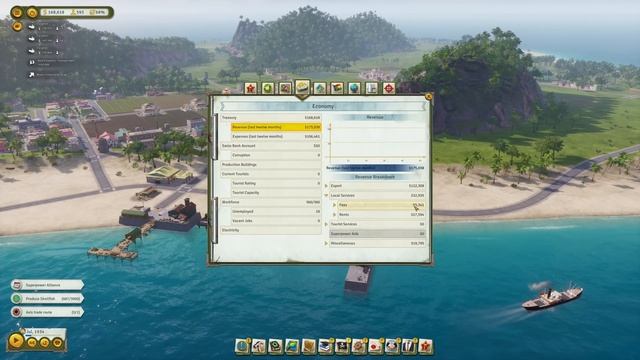Open the ship wheel trade icon
The height and width of the screenshot is (360, 640).
pos(359,346)
